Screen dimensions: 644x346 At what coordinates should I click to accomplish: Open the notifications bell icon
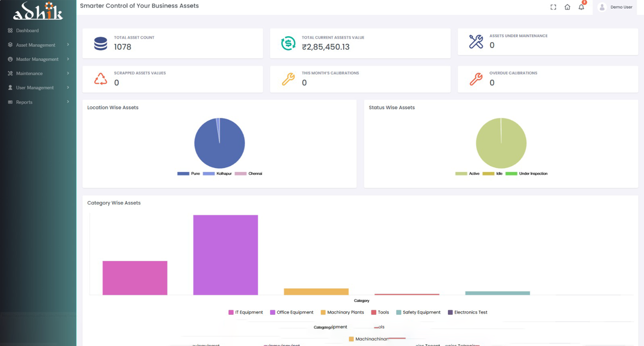coord(581,7)
